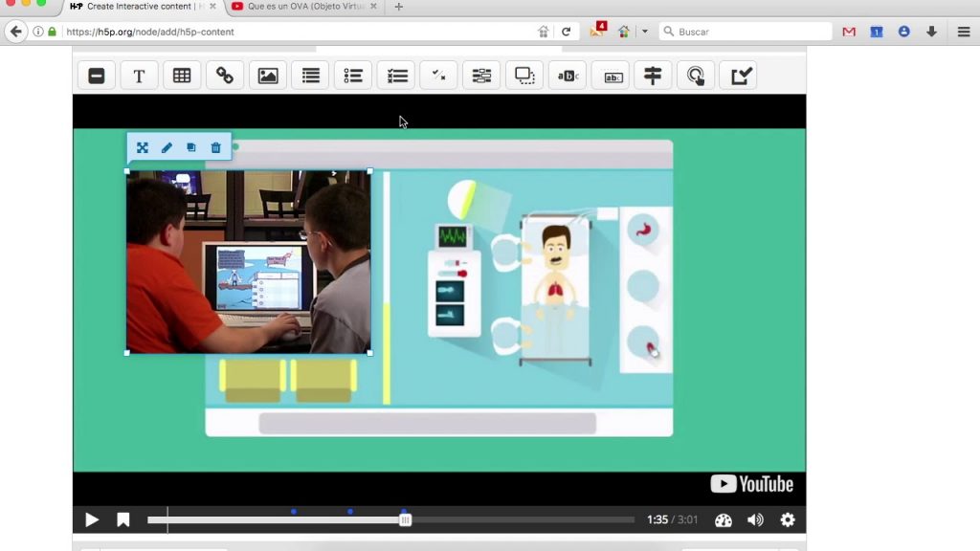Screen dimensions: 980x551
Task: Open the video quality settings gear
Action: [788, 519]
